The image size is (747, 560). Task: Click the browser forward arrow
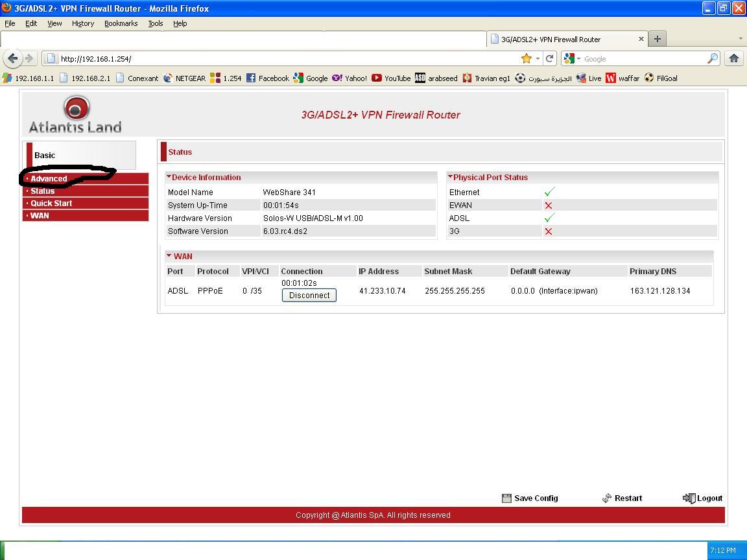pyautogui.click(x=30, y=58)
